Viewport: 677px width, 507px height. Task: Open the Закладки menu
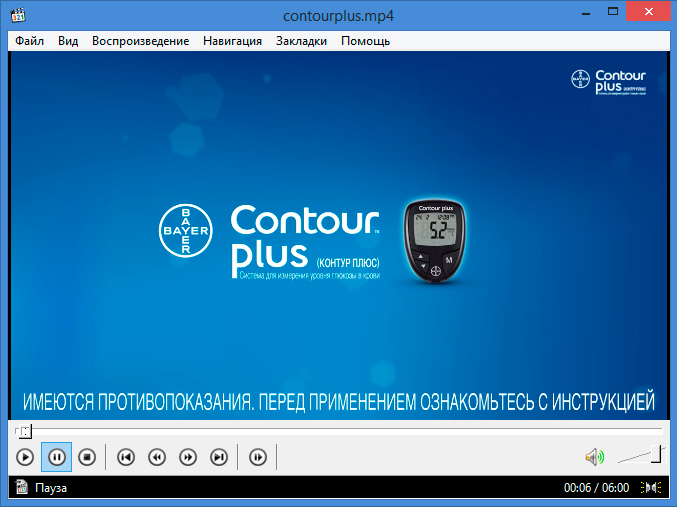301,41
